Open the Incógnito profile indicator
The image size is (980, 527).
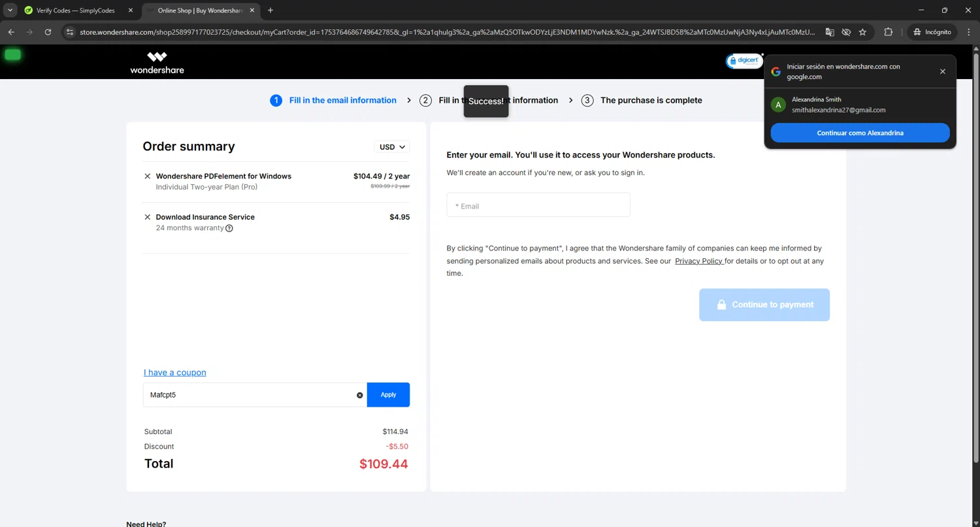click(932, 32)
